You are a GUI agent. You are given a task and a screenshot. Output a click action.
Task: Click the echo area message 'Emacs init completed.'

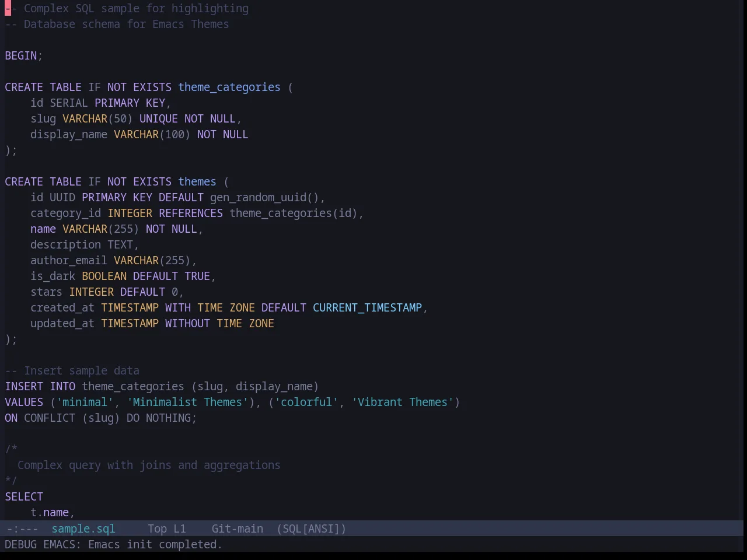coord(155,544)
